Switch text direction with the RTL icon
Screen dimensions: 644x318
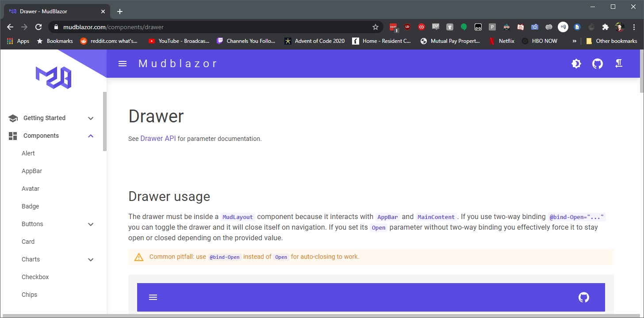point(619,64)
